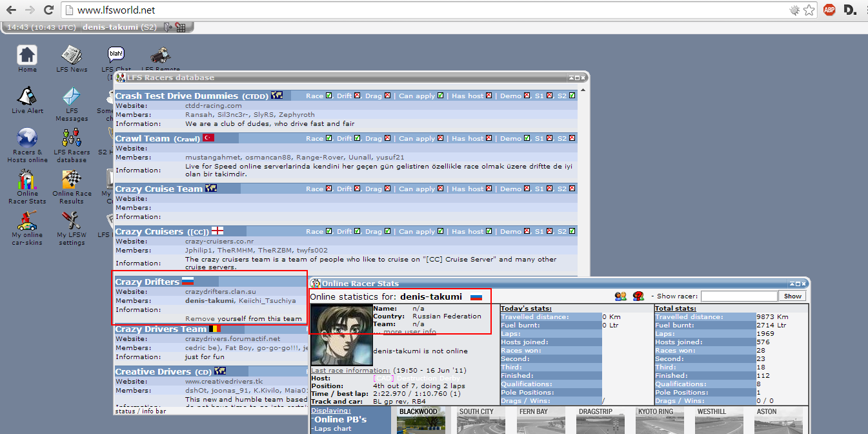Roll up the LFS Racers database window
Screen dimensions: 868x434
coord(571,77)
